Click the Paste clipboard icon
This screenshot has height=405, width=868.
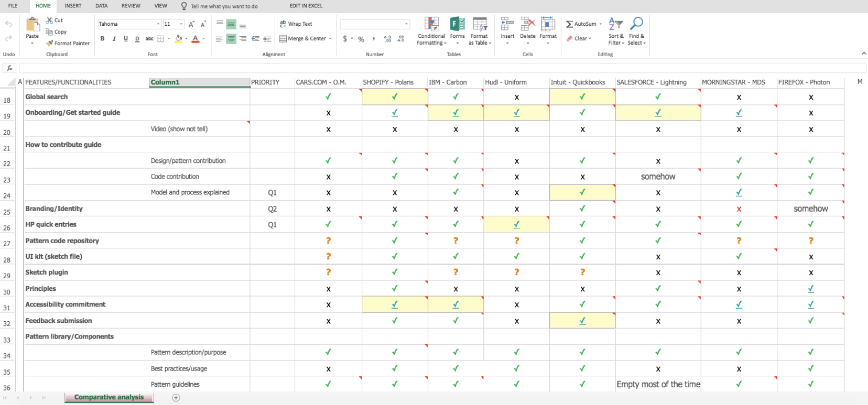(33, 24)
